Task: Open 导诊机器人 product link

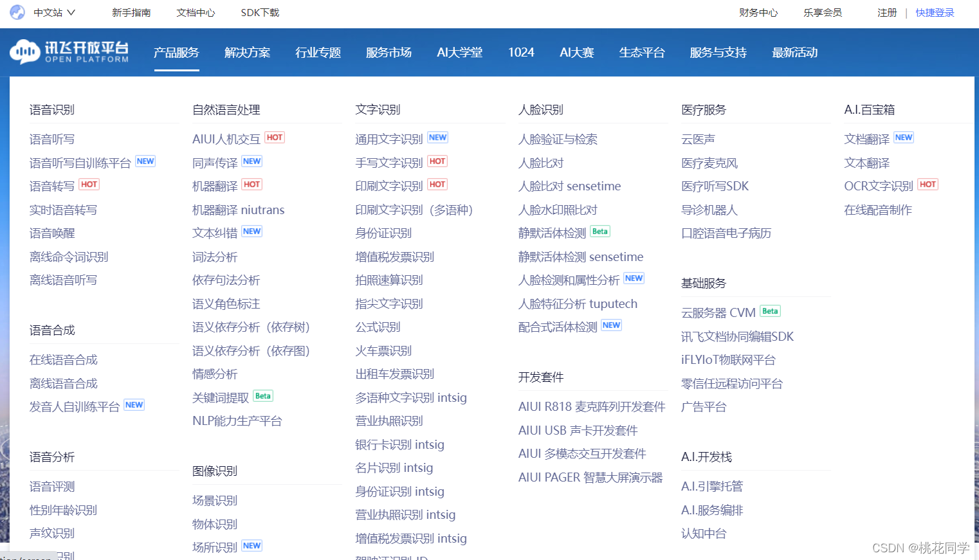Action: [709, 210]
